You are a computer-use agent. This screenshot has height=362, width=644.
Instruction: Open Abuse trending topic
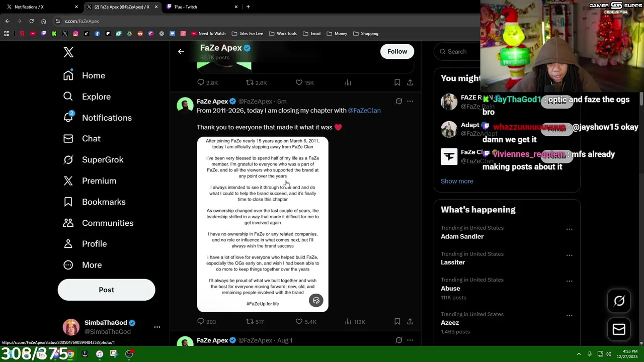(450, 288)
